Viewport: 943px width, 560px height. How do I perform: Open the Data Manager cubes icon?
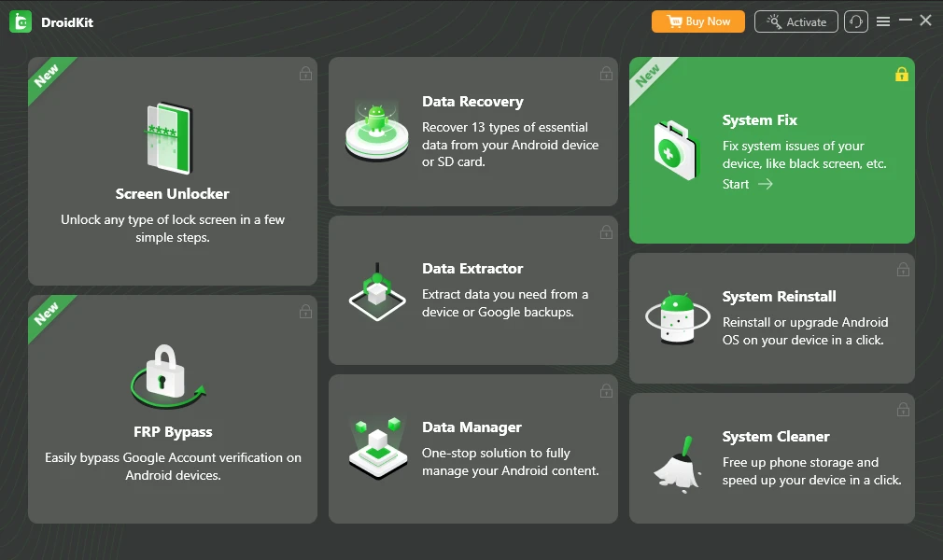[378, 447]
